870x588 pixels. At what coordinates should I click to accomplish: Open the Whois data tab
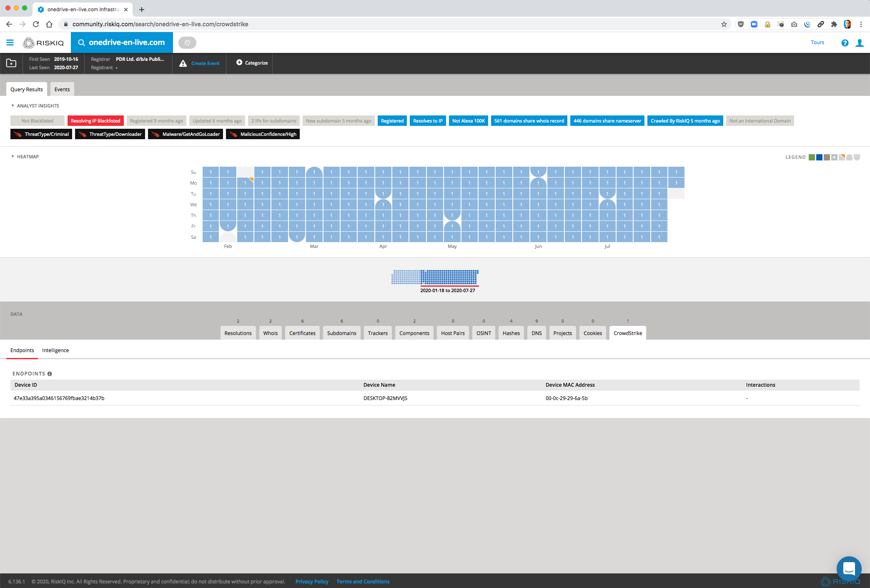pyautogui.click(x=271, y=333)
